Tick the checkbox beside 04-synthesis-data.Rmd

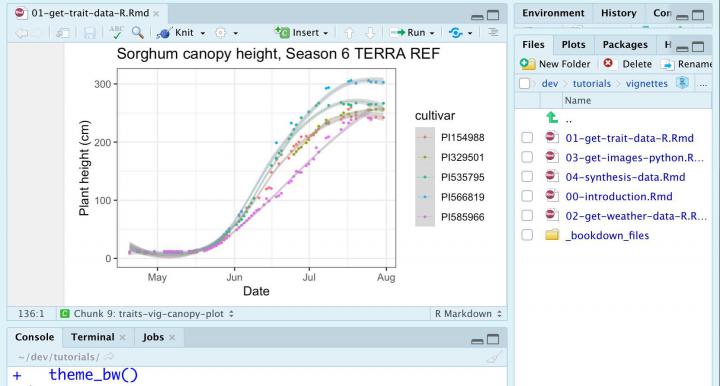coord(527,177)
